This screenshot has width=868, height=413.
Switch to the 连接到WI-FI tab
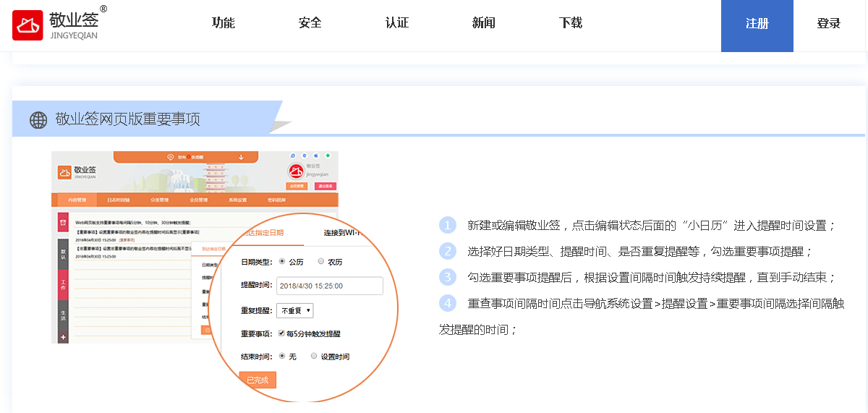(341, 232)
